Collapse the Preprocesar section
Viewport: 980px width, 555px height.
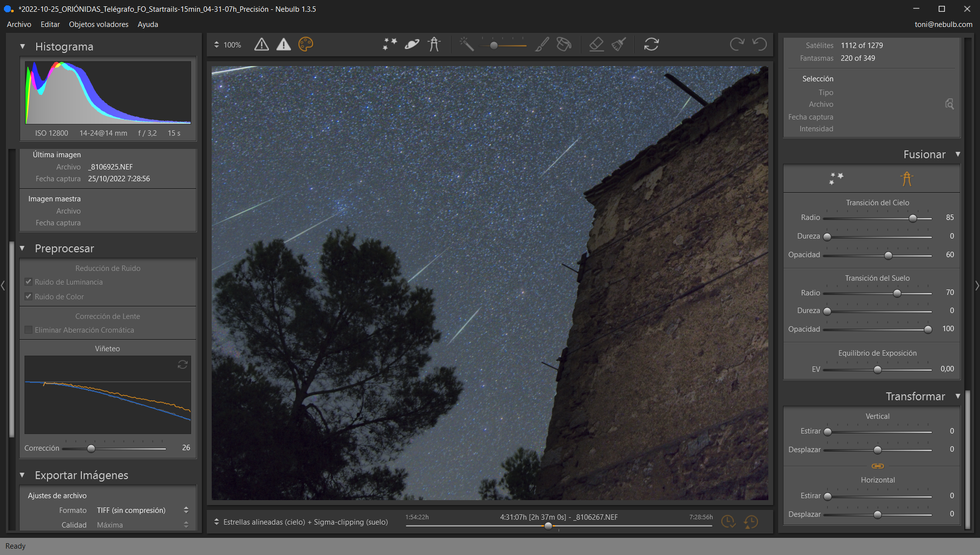tap(23, 248)
